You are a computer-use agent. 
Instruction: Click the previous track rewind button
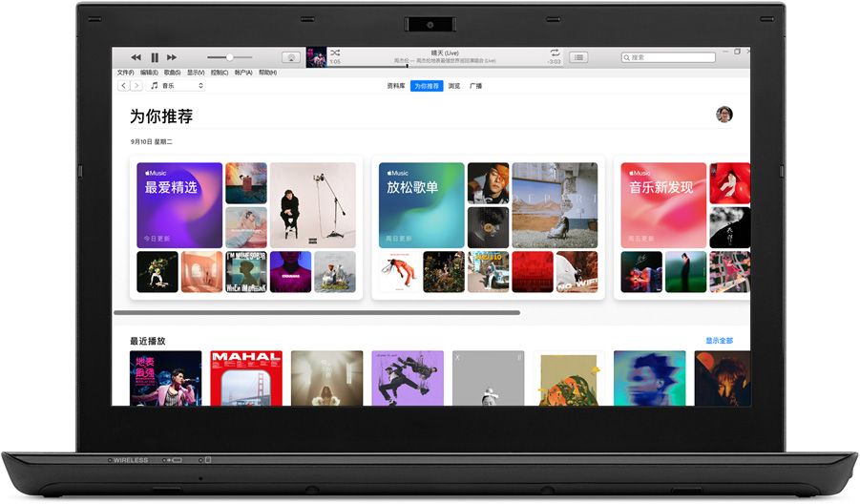[x=136, y=57]
